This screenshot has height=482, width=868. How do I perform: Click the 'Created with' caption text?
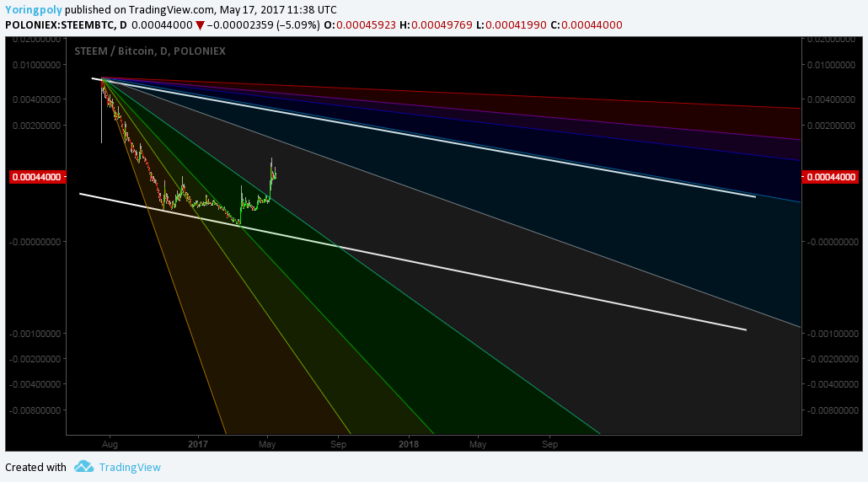[35, 467]
